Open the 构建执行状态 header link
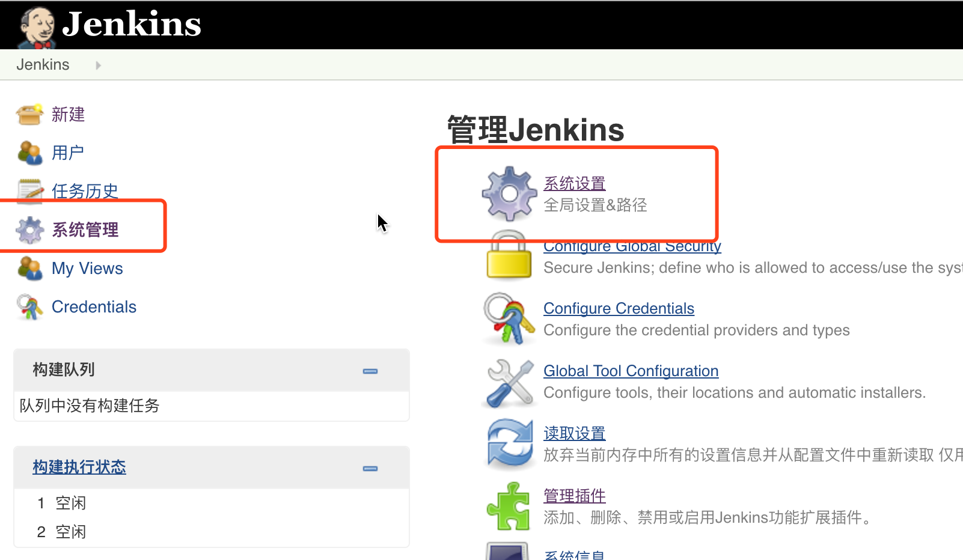Viewport: 963px width, 560px height. (x=79, y=467)
